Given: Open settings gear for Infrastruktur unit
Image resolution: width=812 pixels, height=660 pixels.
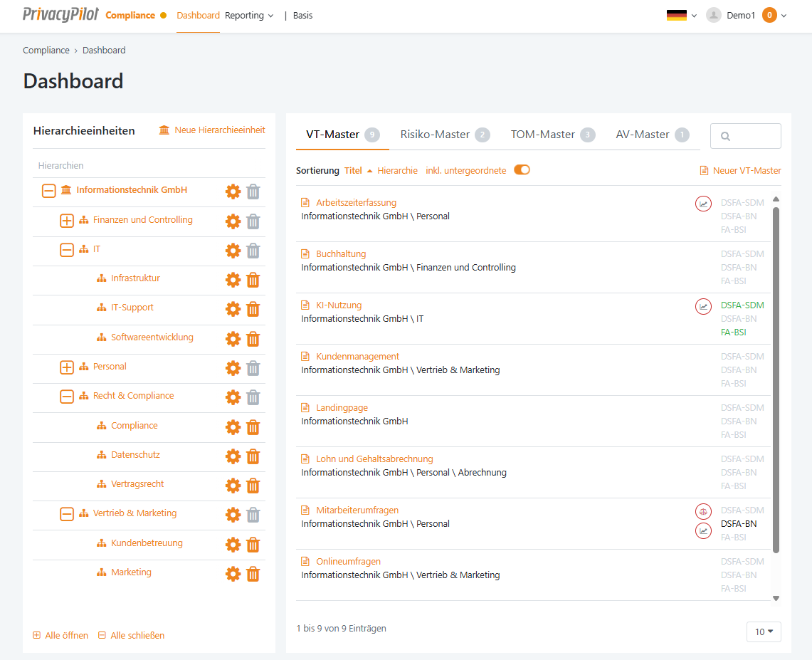Looking at the screenshot, I should pos(233,280).
